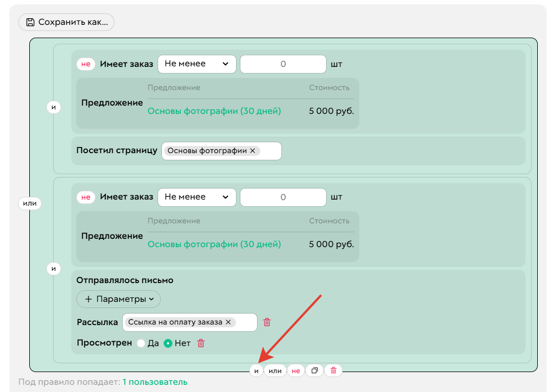Remove the Ссылка на оплату заказа tag

(228, 322)
